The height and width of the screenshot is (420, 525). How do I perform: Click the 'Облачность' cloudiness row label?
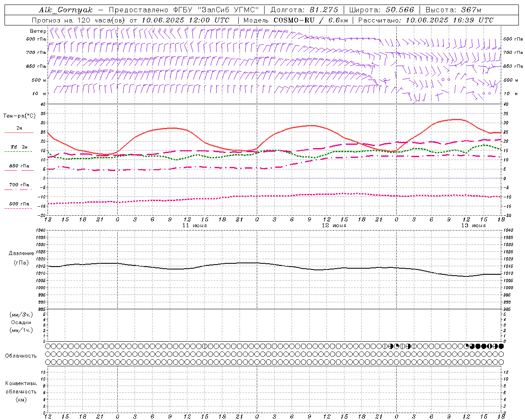coord(21,356)
